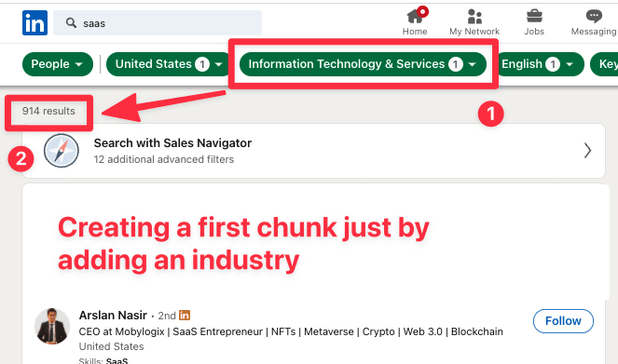The height and width of the screenshot is (364, 618).
Task: Click the LinkedIn logo icon
Action: [34, 23]
